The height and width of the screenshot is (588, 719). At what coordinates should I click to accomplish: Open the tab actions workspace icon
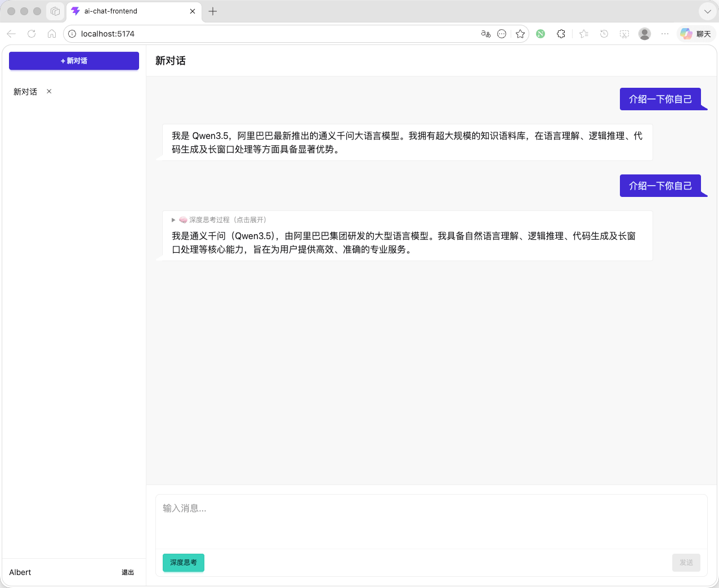[55, 11]
